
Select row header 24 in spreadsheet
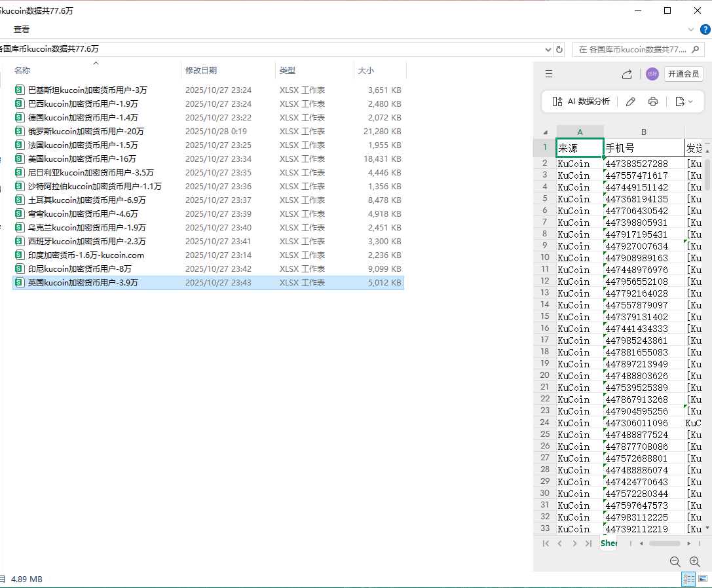click(x=545, y=422)
